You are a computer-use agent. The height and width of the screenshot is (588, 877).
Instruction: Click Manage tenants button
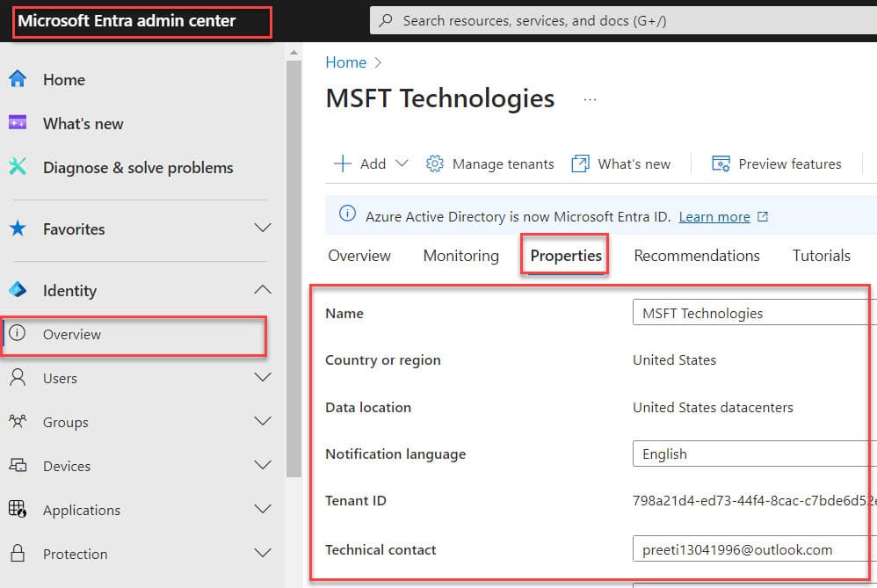click(489, 163)
